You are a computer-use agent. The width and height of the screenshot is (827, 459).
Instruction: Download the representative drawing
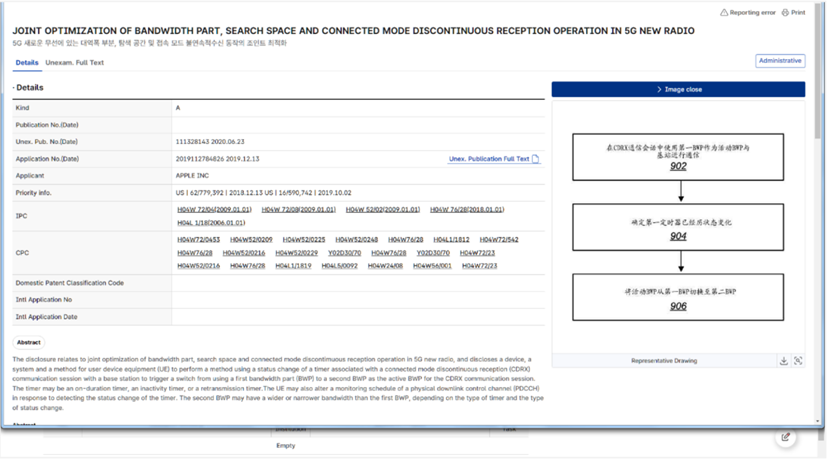pos(784,361)
